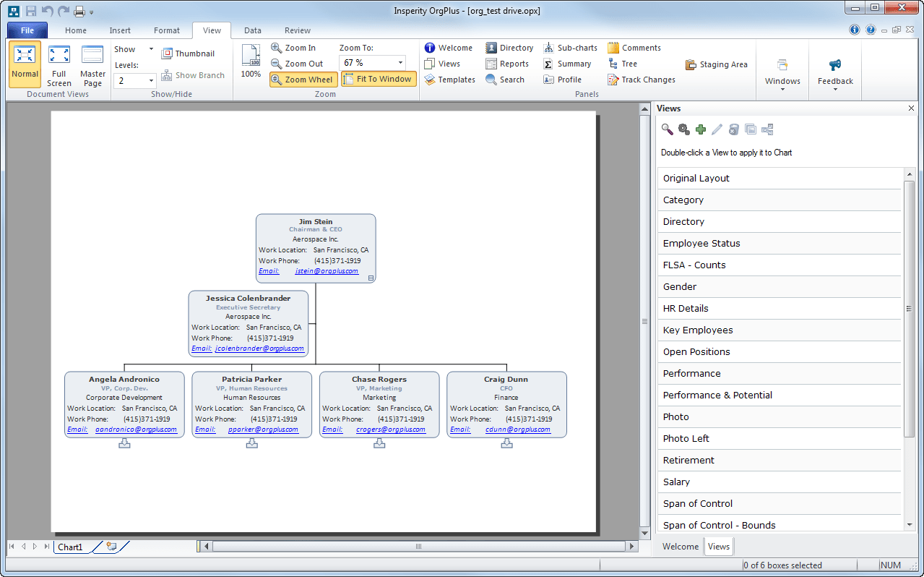Click the green plus add-view icon

pyautogui.click(x=700, y=129)
